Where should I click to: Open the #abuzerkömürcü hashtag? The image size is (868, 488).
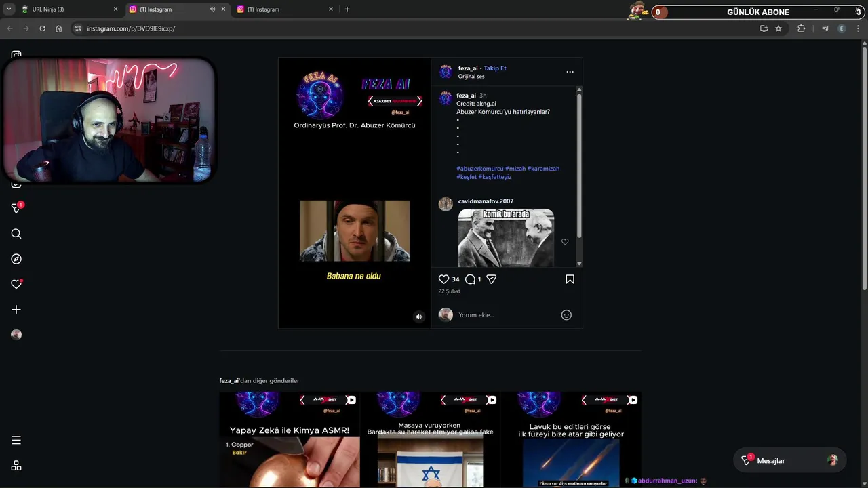point(480,169)
